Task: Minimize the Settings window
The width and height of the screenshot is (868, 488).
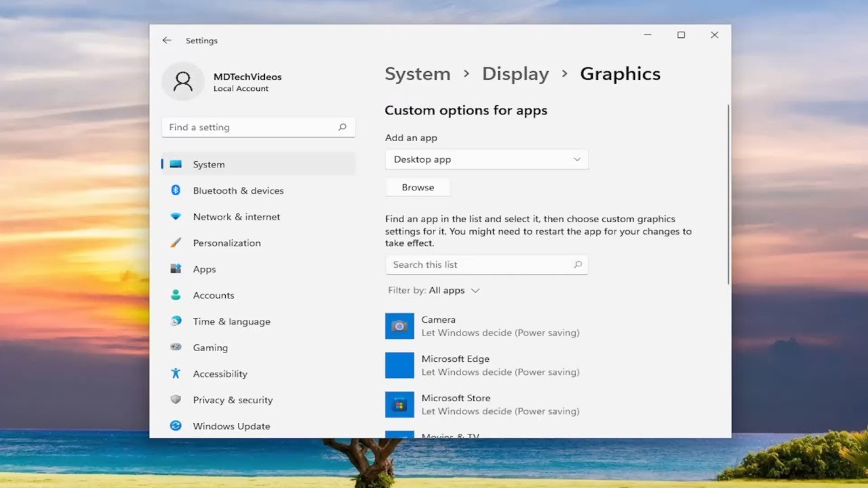Action: [x=648, y=35]
